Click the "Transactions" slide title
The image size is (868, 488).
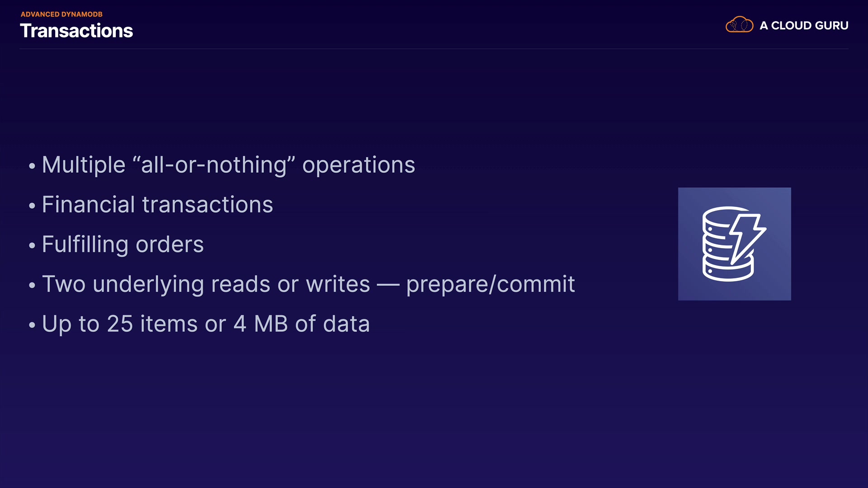point(76,31)
